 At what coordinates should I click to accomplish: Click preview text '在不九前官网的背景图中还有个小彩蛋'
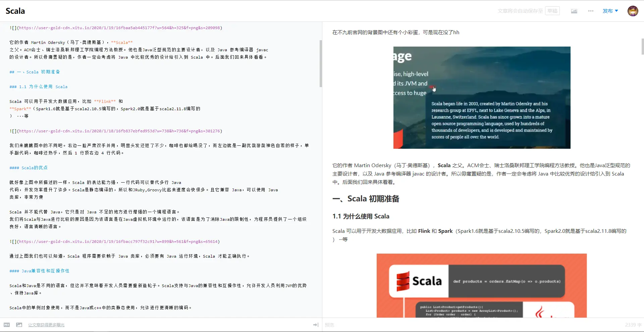click(375, 32)
